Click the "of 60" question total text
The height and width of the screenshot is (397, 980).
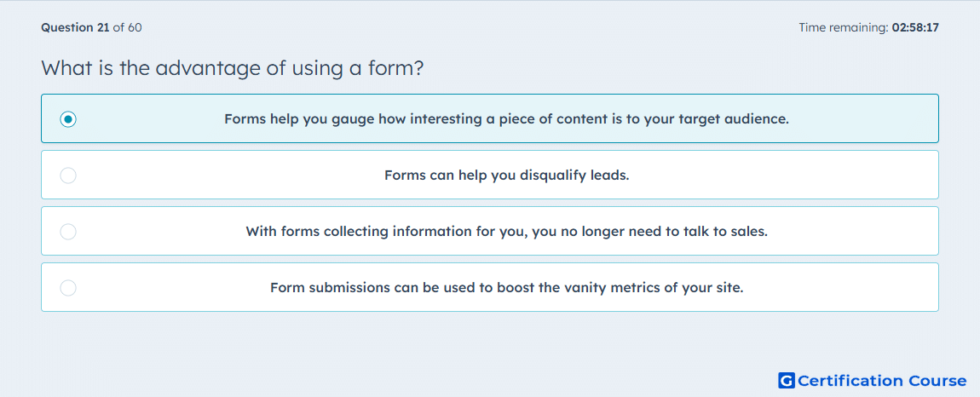pos(127,27)
